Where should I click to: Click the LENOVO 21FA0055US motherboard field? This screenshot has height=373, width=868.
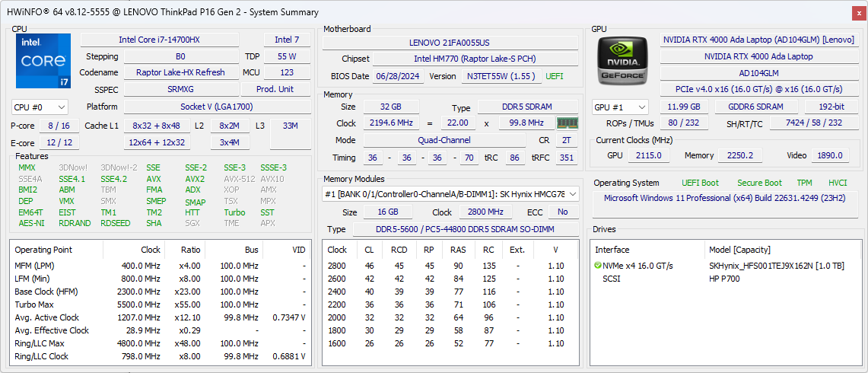click(450, 43)
